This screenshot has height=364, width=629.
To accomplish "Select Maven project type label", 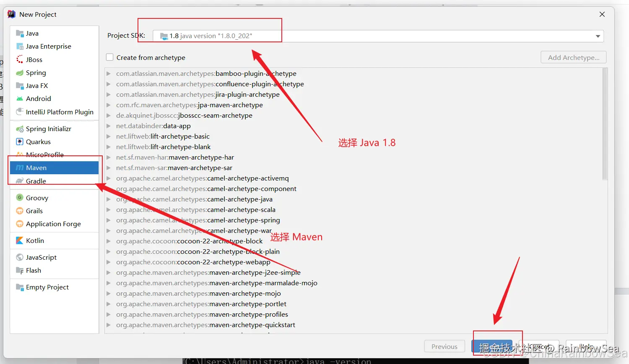I will [x=36, y=168].
